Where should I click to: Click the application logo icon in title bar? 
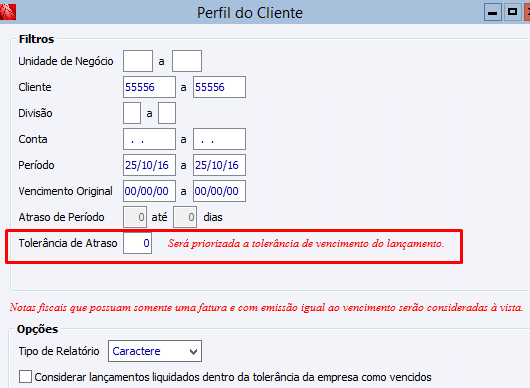tap(7, 12)
